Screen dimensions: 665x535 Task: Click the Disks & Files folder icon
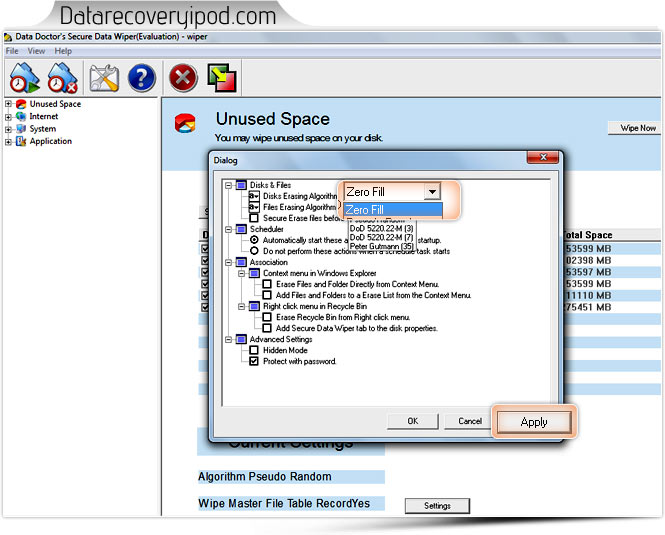point(241,185)
